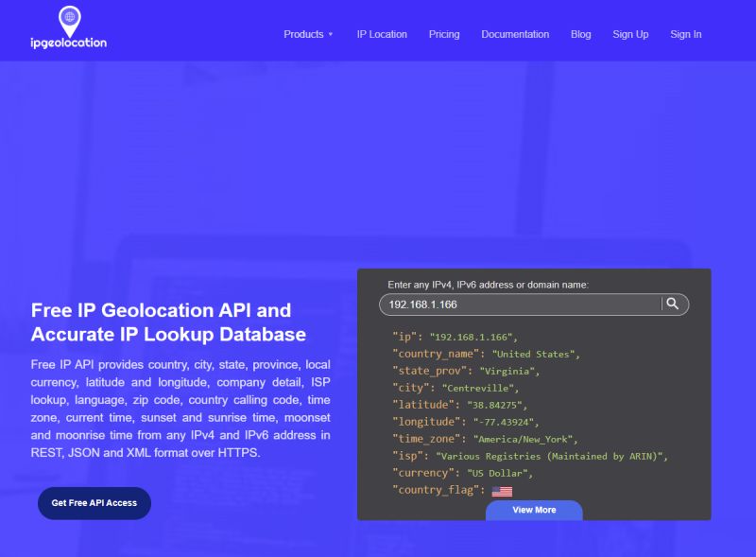Open the Pricing page

tap(444, 34)
